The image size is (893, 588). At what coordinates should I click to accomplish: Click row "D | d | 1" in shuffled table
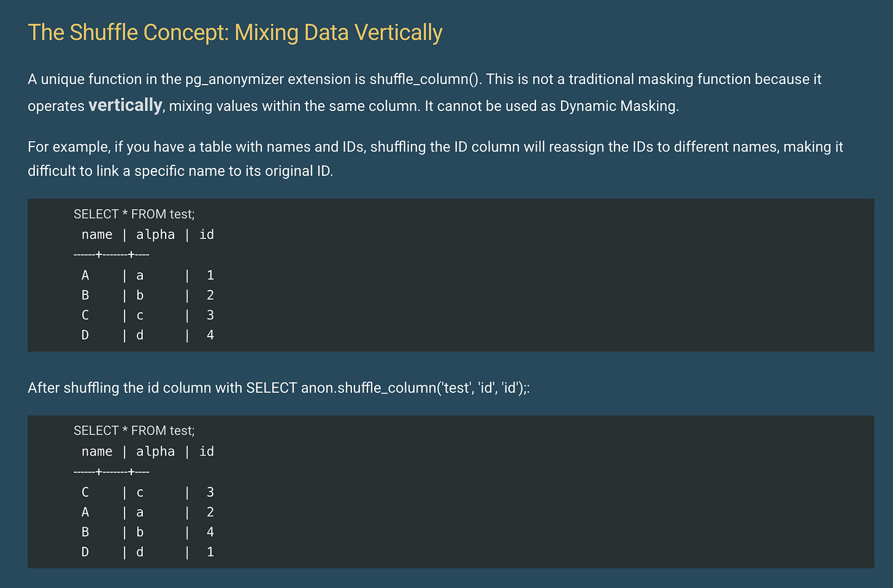pos(147,552)
